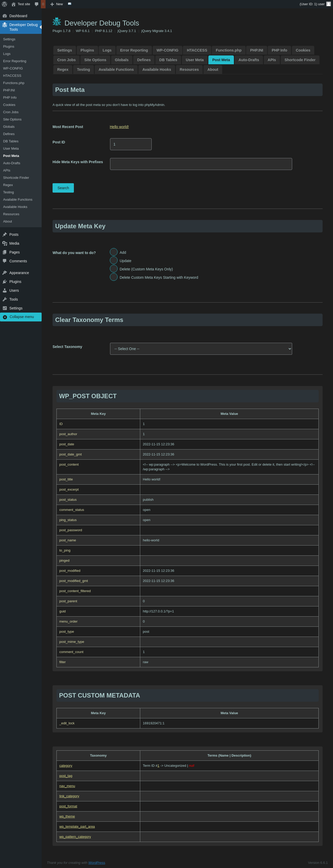Switch to the Shortcode Finder tab
The height and width of the screenshot is (868, 333).
pos(300,60)
